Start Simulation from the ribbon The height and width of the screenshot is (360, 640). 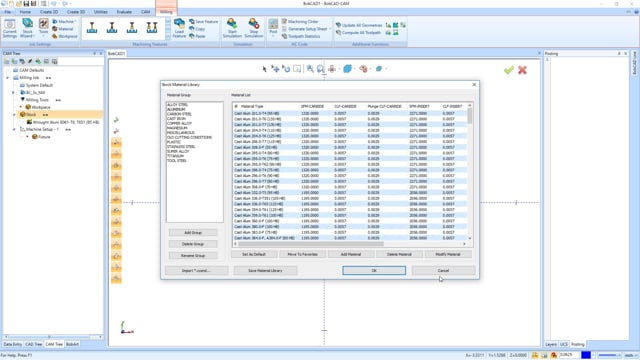232,28
